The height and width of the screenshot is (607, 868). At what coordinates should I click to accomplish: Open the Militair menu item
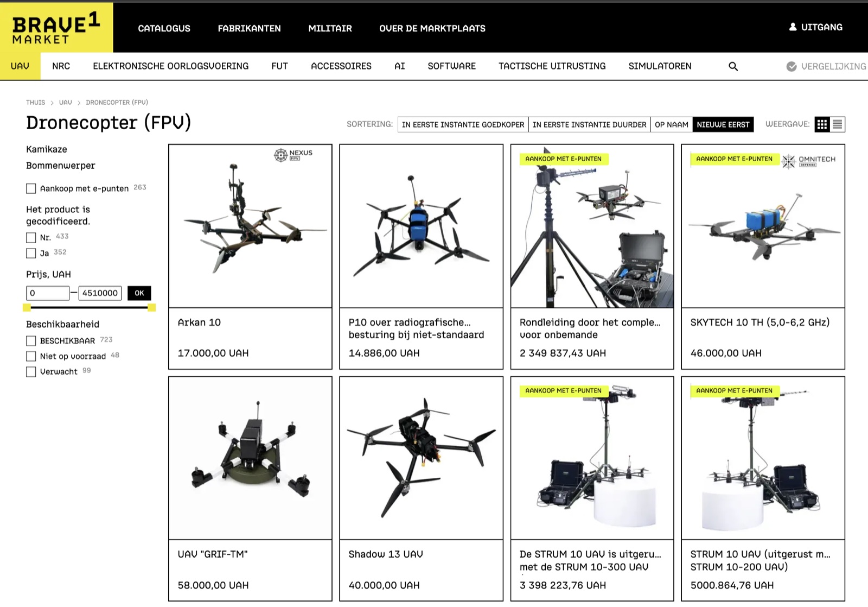330,28
